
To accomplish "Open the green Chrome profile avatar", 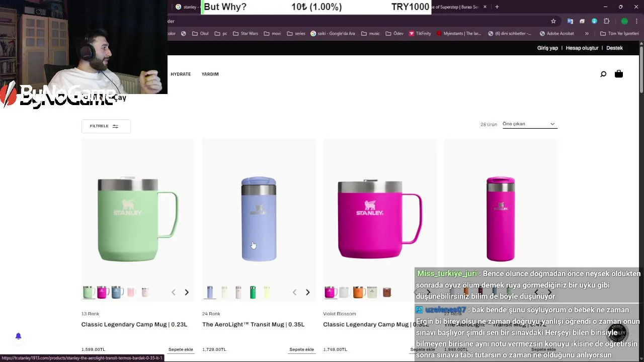I will [624, 21].
